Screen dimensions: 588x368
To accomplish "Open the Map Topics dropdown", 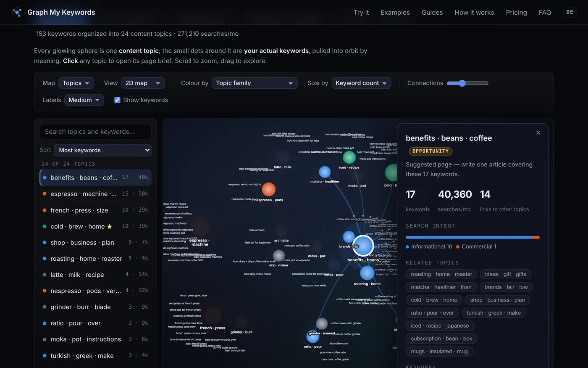I will click(x=76, y=83).
